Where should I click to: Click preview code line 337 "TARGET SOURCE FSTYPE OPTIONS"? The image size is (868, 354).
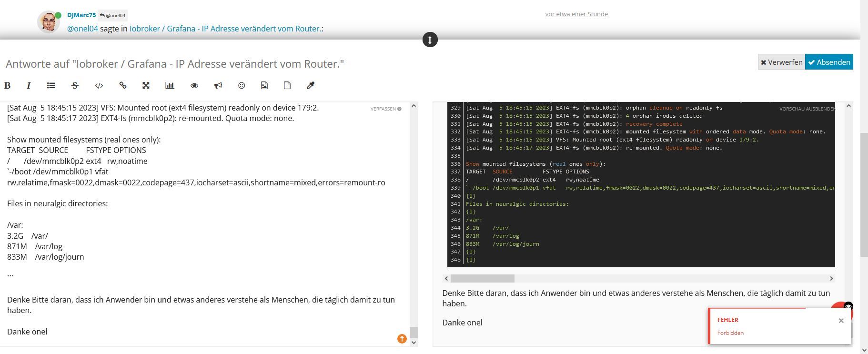coord(527,172)
